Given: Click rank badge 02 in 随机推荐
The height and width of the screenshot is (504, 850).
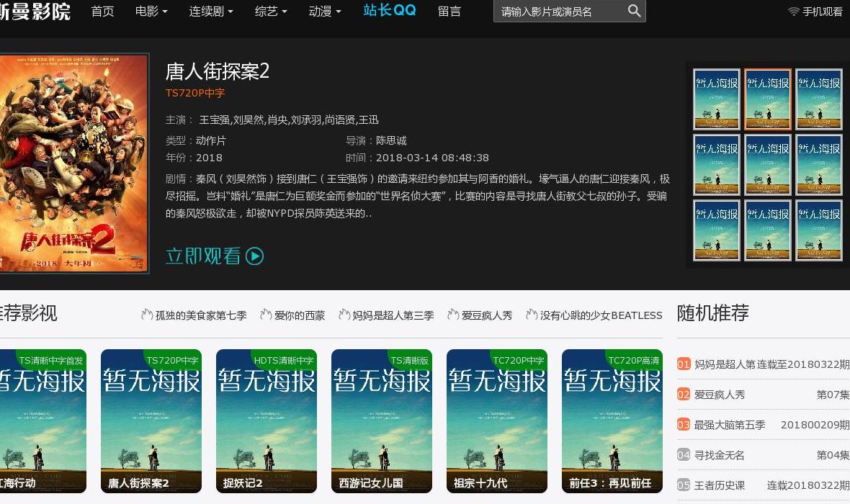Looking at the screenshot, I should point(683,395).
